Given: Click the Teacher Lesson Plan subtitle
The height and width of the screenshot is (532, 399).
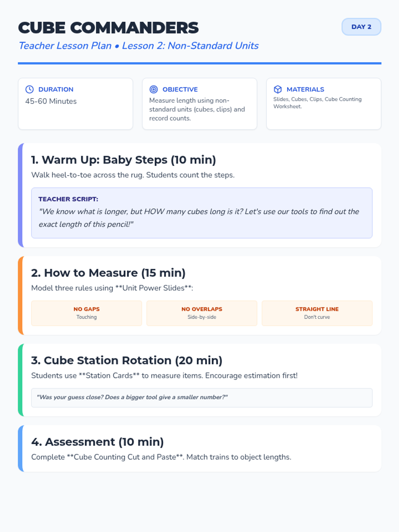Looking at the screenshot, I should tap(139, 46).
